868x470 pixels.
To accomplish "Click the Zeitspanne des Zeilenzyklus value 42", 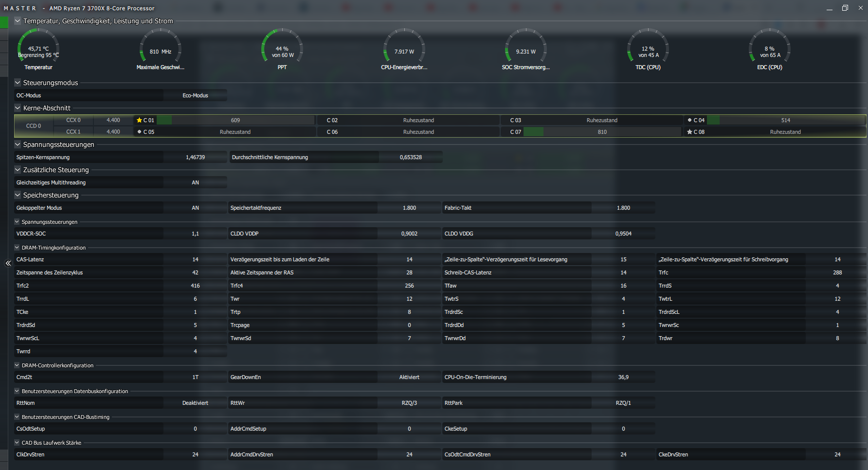I will point(195,272).
